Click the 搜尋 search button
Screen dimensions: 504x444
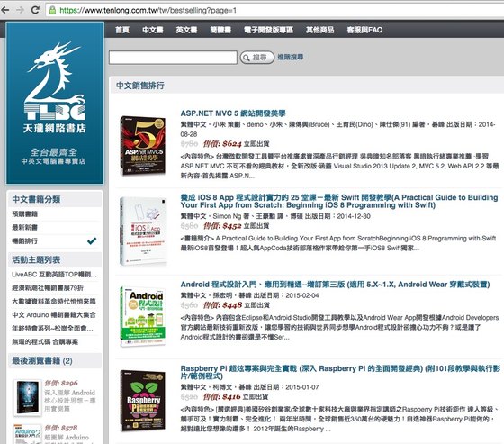(257, 58)
